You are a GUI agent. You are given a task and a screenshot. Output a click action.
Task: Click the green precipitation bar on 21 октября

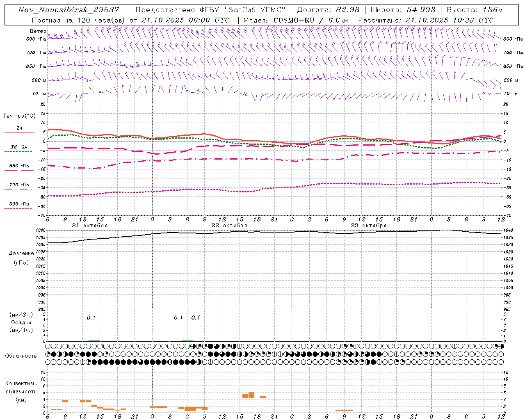click(x=94, y=340)
